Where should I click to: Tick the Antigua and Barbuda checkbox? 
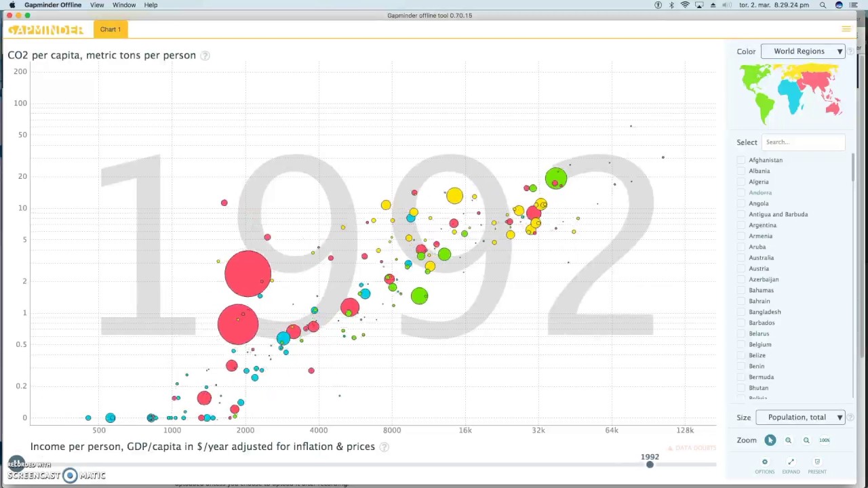pos(741,214)
